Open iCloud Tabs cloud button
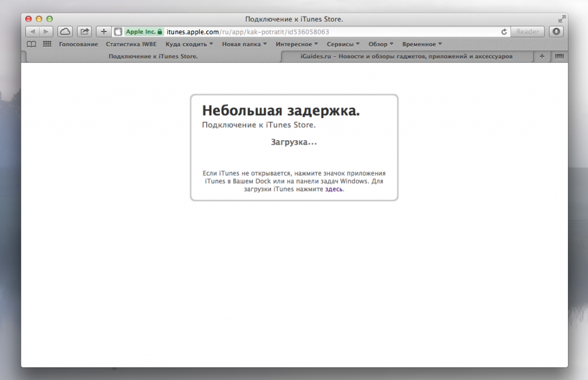Screen dimensions: 588x380 point(65,32)
